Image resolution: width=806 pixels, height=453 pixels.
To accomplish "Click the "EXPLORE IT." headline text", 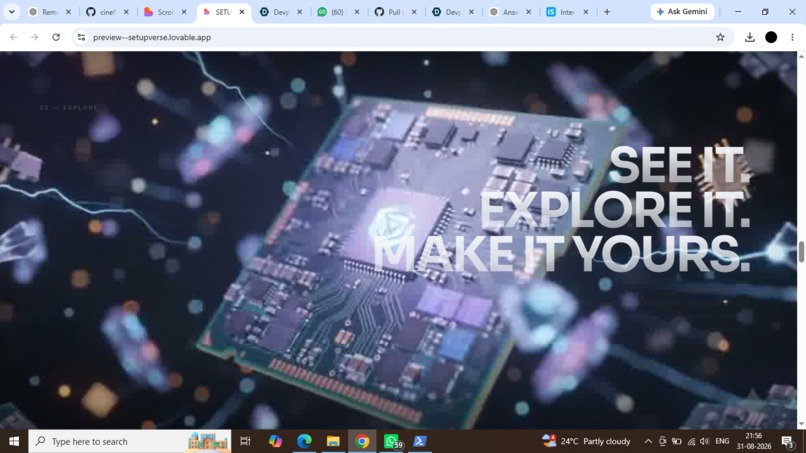I will coord(614,210).
